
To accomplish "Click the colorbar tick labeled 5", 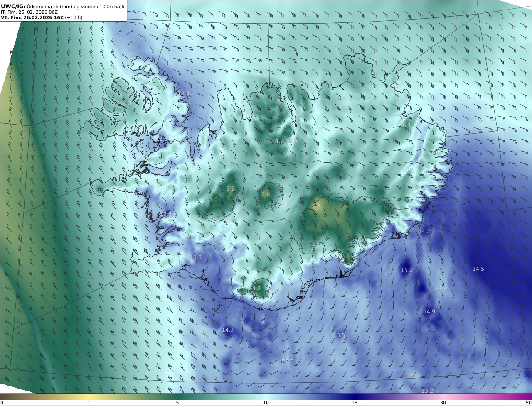I will click(x=177, y=403).
